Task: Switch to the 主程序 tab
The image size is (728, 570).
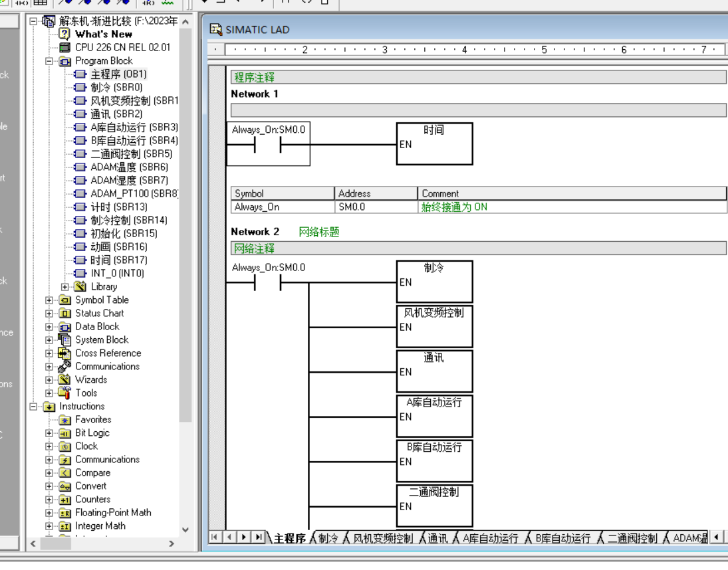Action: (290, 538)
